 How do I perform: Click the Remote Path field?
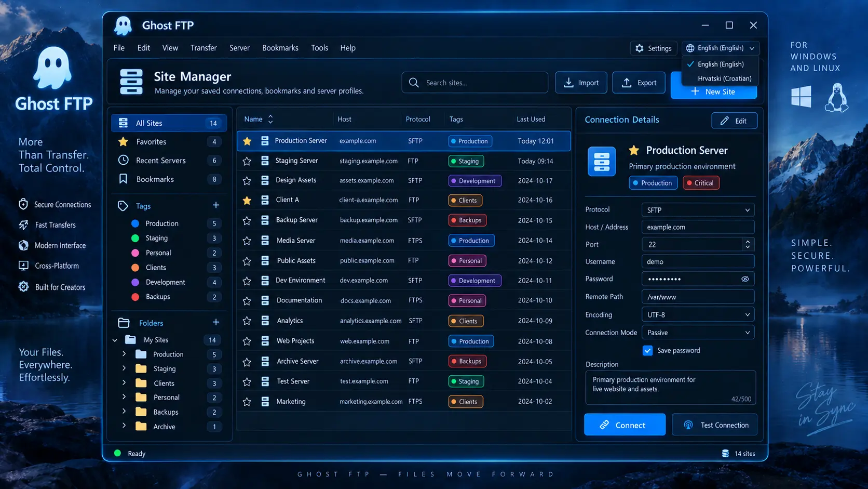coord(698,297)
